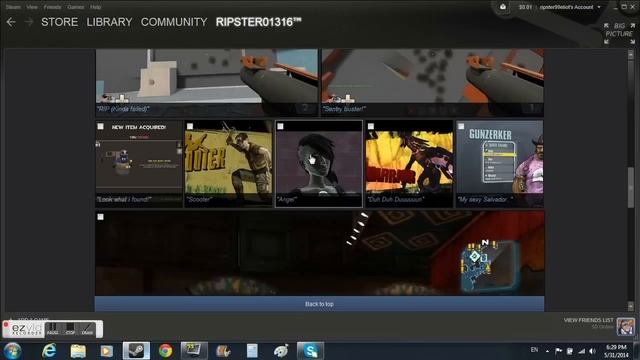Open Skype from taskbar
This screenshot has width=640, height=360.
(310, 351)
